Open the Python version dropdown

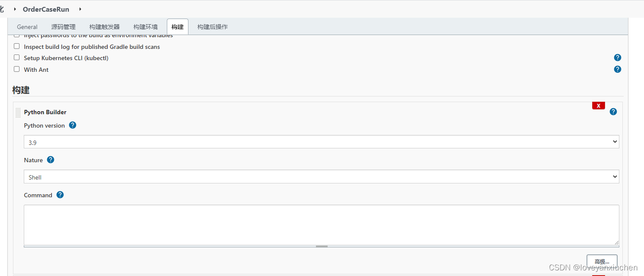tap(322, 141)
